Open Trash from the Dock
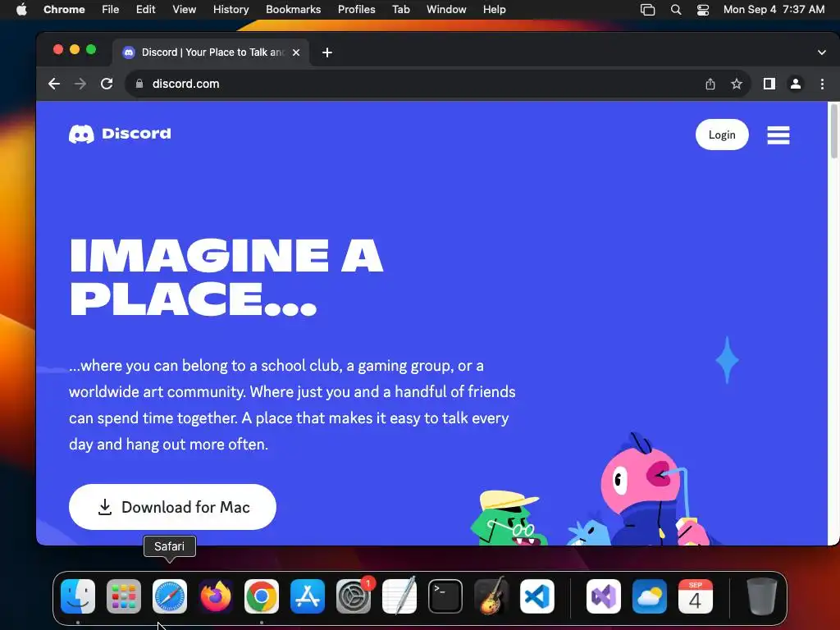Screen dimensions: 840x630 coord(761,596)
